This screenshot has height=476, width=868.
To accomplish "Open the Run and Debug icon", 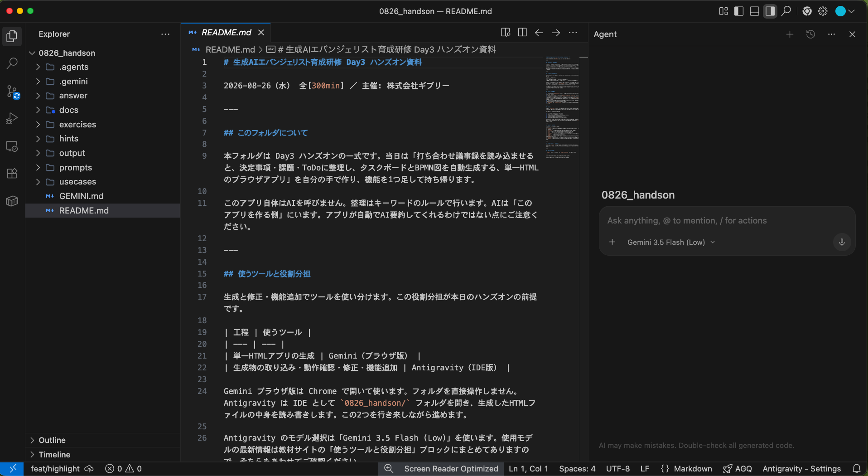I will [12, 119].
